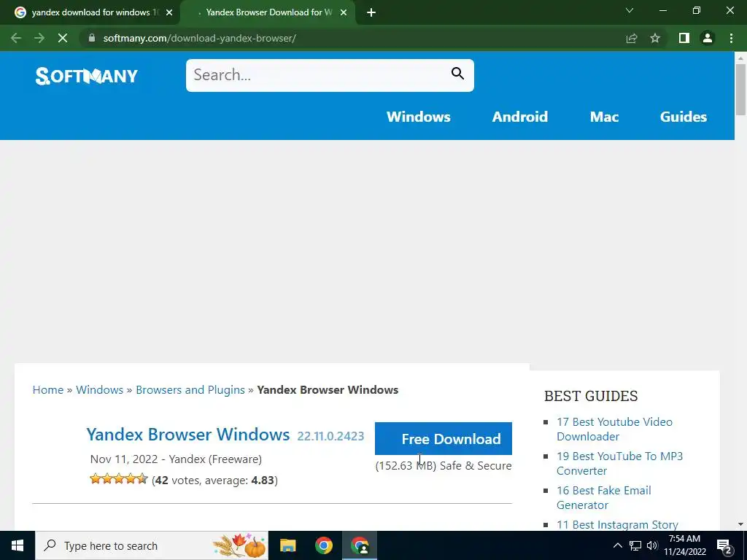Open the Chrome side panel icon

[x=684, y=38]
